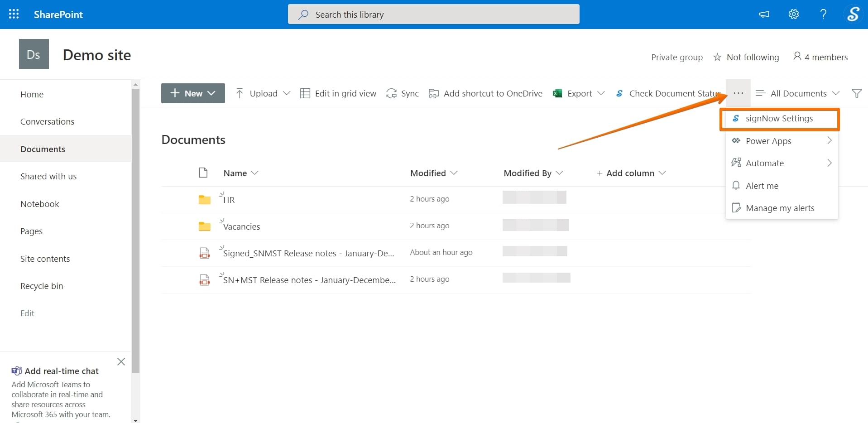Click the Add shortcut to OneDrive icon
The image size is (868, 423).
tap(434, 93)
